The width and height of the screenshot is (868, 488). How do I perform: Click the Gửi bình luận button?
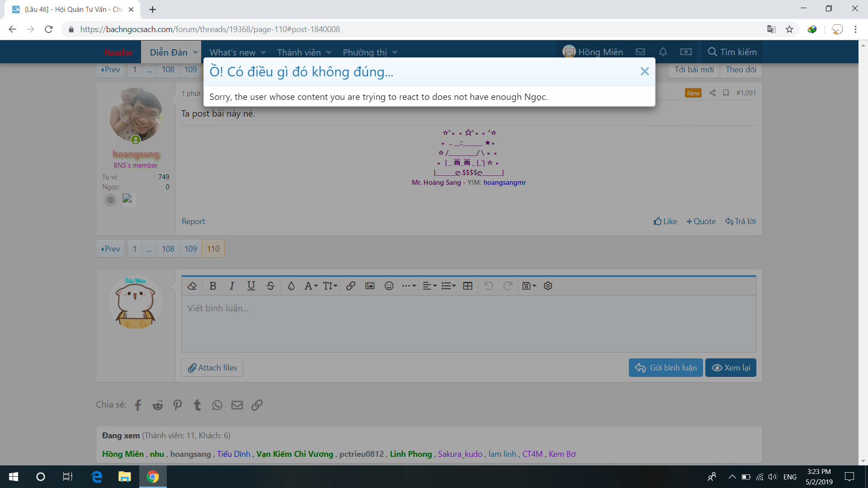(x=665, y=368)
